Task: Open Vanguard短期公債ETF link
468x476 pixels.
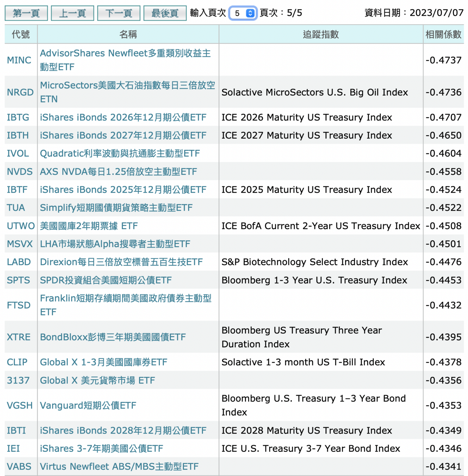Action: (88, 405)
